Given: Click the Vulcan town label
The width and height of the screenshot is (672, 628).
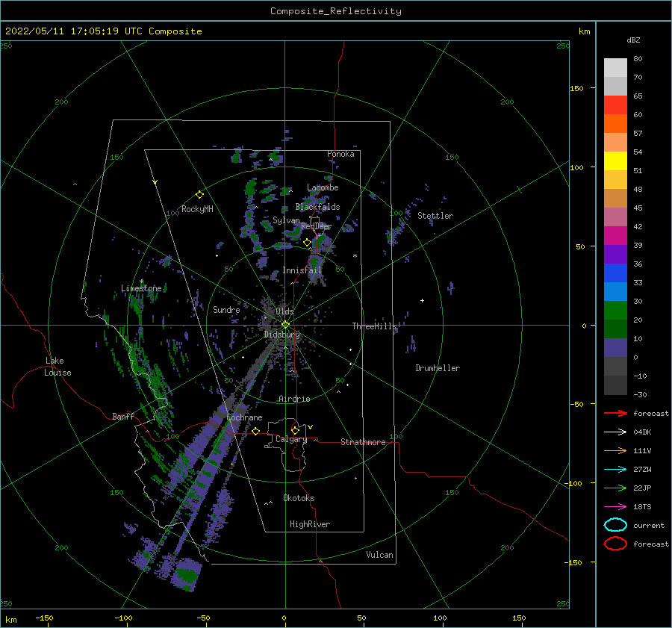Looking at the screenshot, I should 379,555.
